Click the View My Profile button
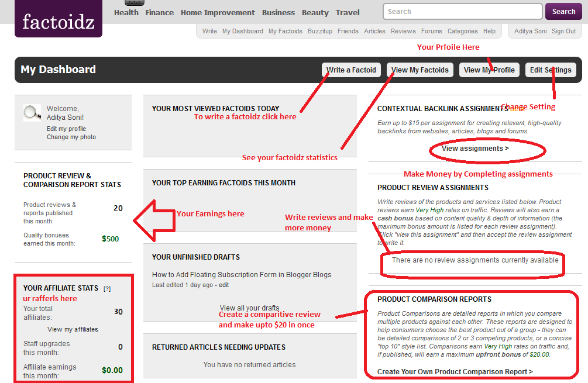This screenshot has width=588, height=383. tap(489, 70)
